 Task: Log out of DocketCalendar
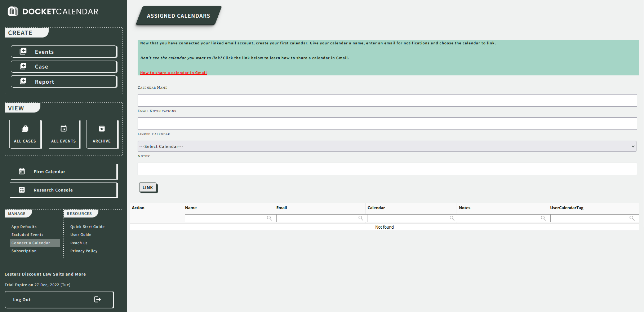59,300
